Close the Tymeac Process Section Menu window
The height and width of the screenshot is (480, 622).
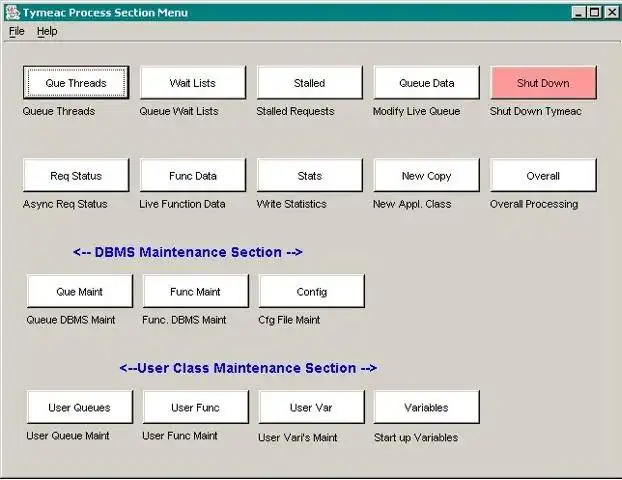[611, 12]
